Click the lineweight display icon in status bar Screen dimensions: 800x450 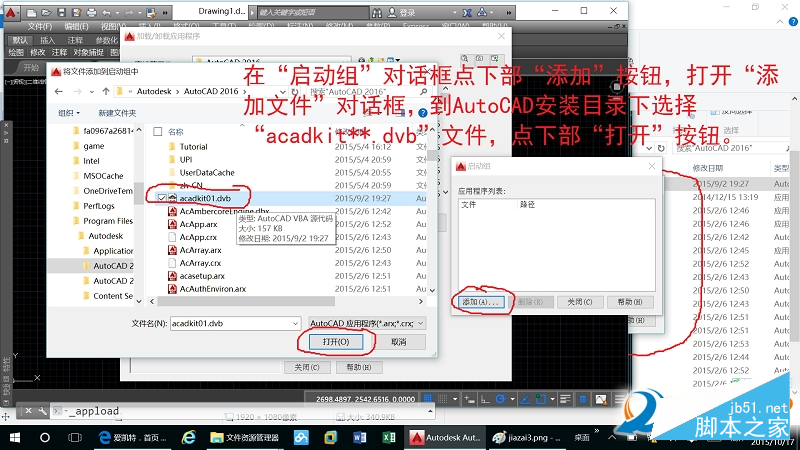pos(565,399)
